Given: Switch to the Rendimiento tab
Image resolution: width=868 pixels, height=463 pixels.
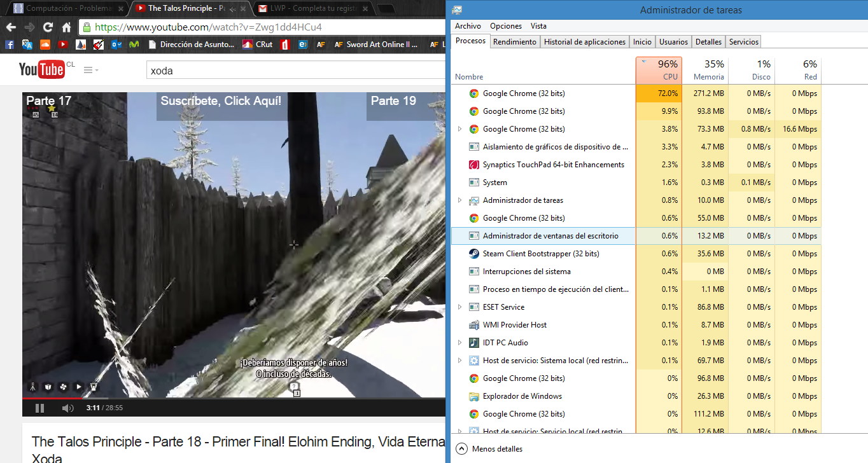Looking at the screenshot, I should 515,41.
